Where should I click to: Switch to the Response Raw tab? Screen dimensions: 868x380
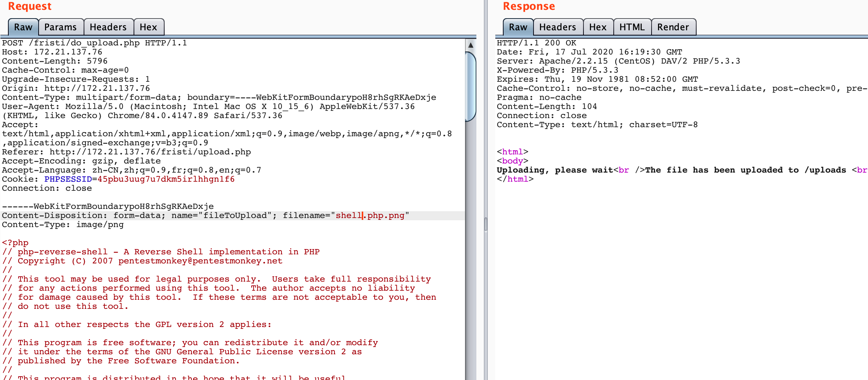518,27
